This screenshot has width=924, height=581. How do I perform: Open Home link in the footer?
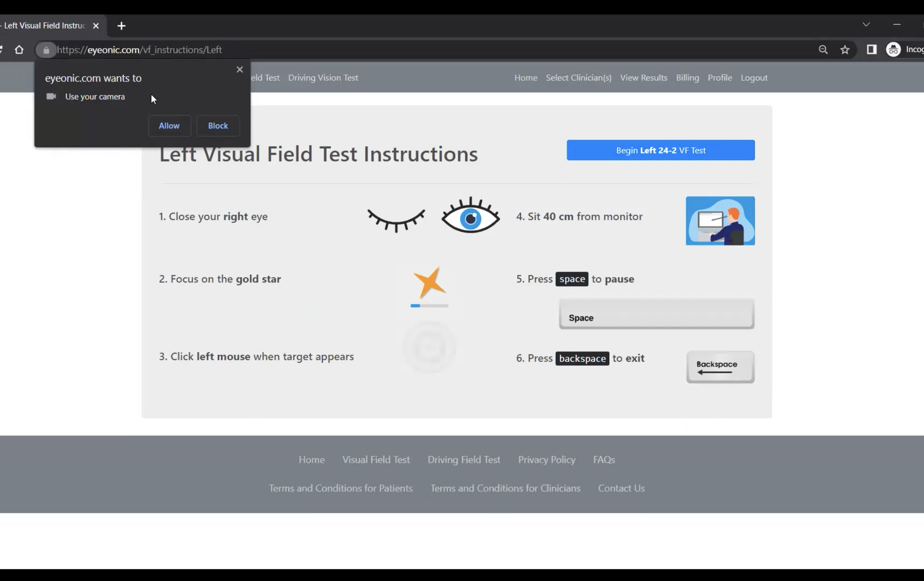pyautogui.click(x=311, y=460)
